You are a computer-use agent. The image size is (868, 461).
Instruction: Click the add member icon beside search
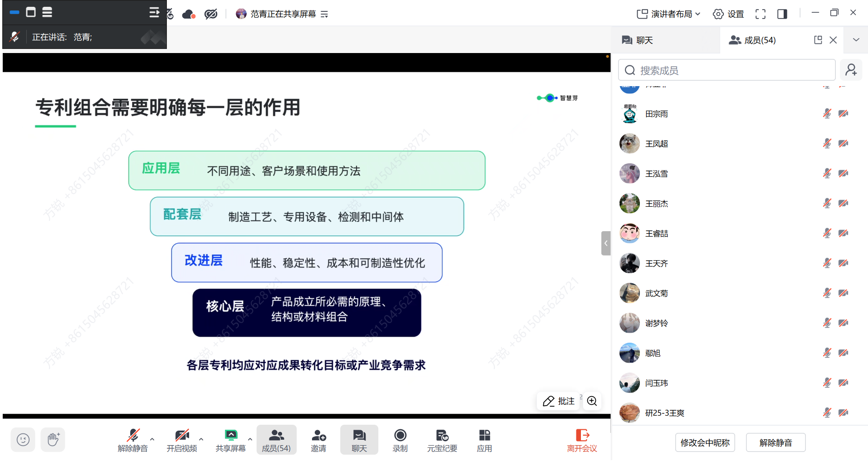tap(851, 70)
